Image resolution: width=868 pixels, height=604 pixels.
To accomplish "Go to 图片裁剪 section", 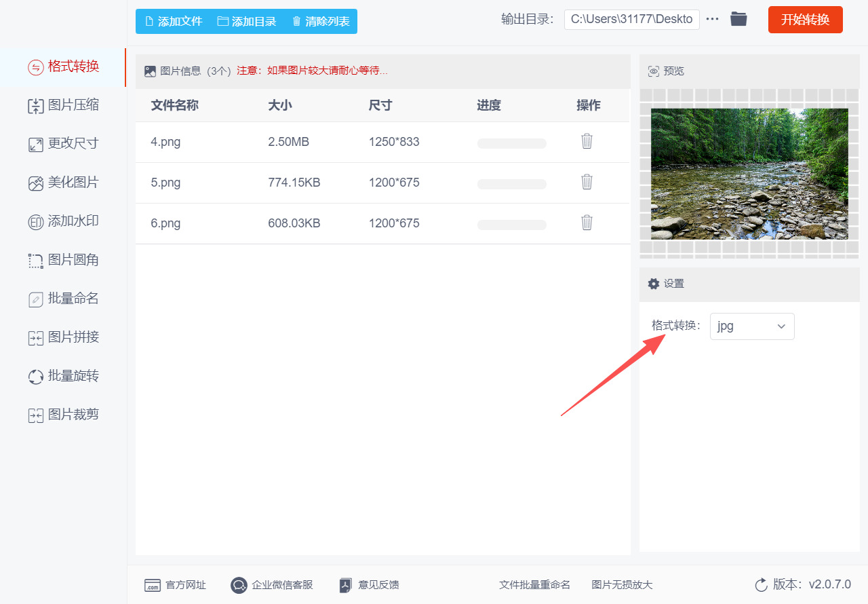I will 63,415.
